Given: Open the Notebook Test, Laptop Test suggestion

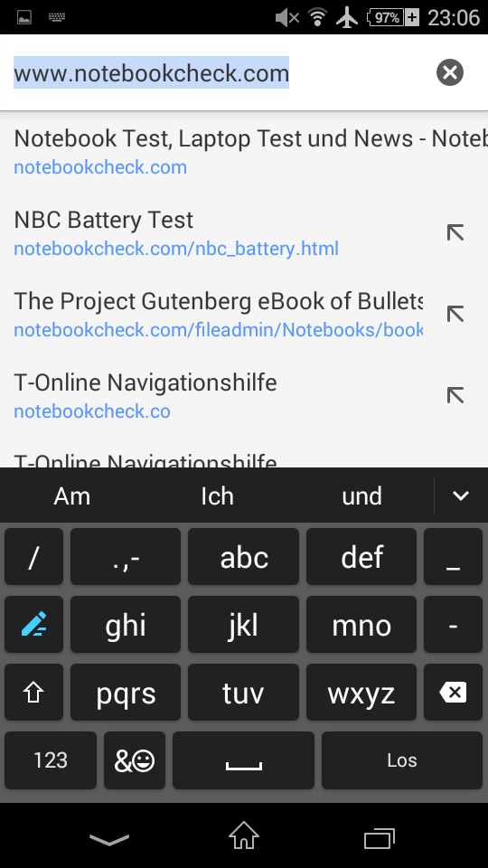Looking at the screenshot, I should [244, 152].
